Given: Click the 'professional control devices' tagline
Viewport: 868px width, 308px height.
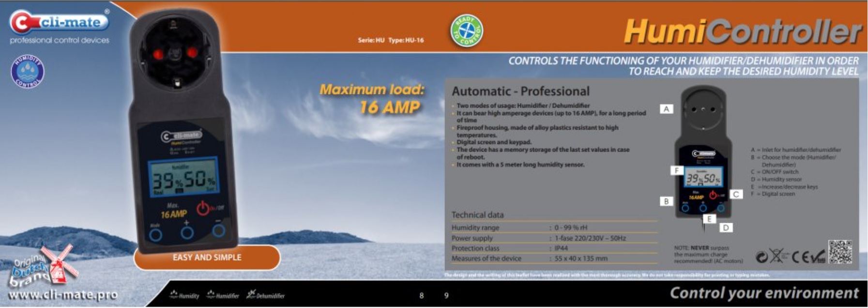Looking at the screenshot, I should 60,40.
